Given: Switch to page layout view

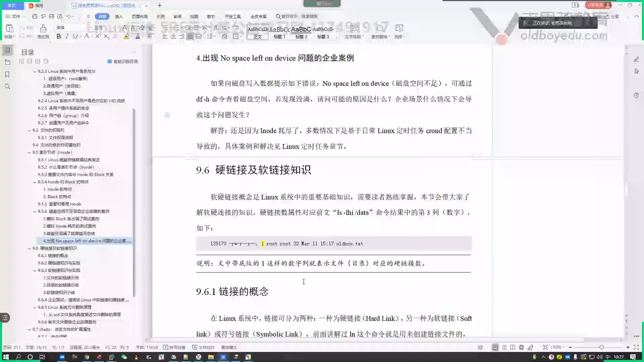Looking at the screenshot, I should [x=495, y=347].
